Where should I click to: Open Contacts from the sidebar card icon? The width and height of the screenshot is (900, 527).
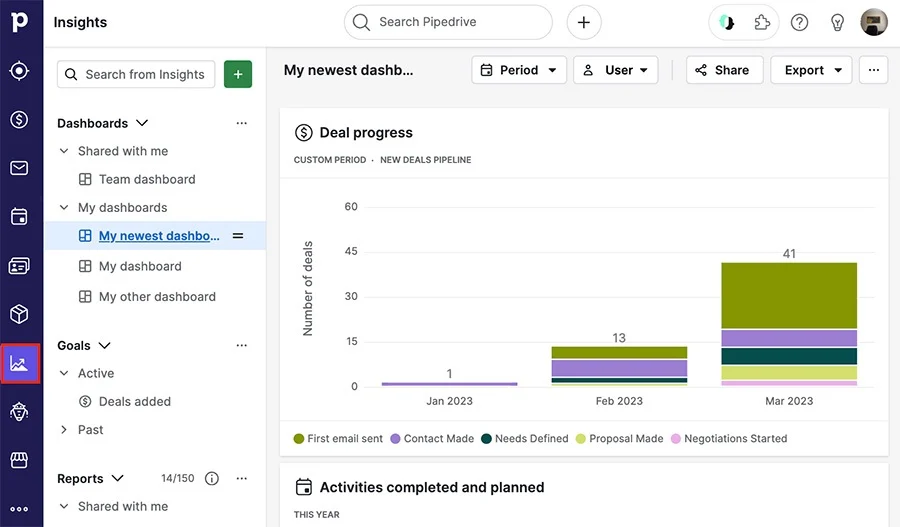click(19, 266)
